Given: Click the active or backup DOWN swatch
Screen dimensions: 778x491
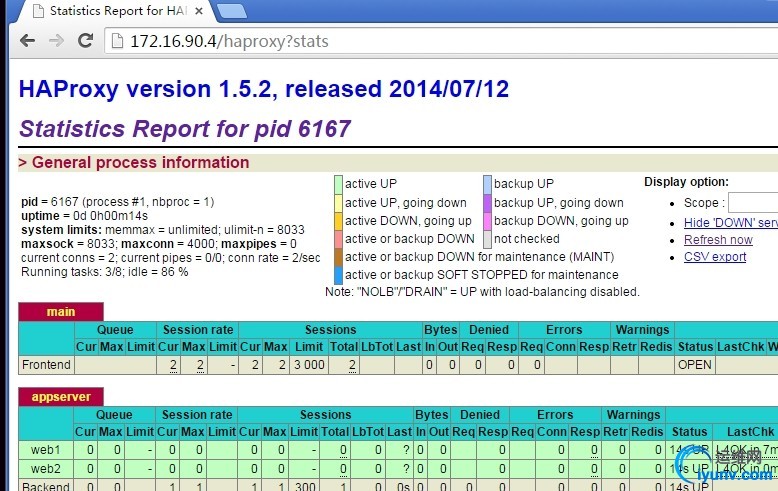Looking at the screenshot, I should [338, 239].
